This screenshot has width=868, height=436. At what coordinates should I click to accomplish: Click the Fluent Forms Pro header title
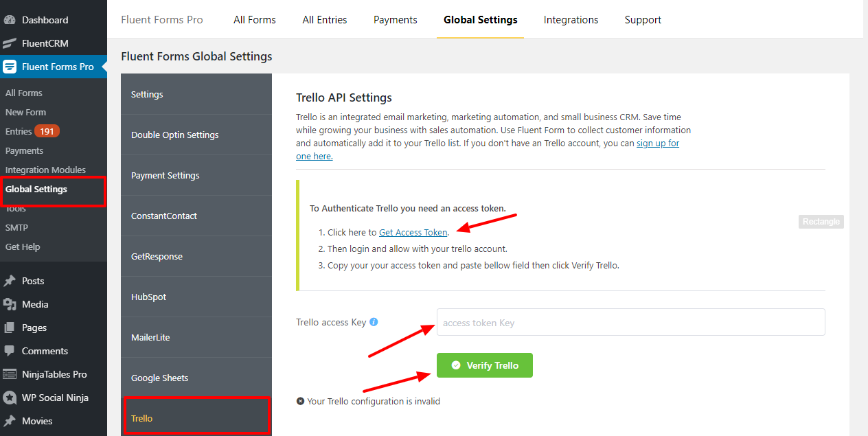click(162, 20)
